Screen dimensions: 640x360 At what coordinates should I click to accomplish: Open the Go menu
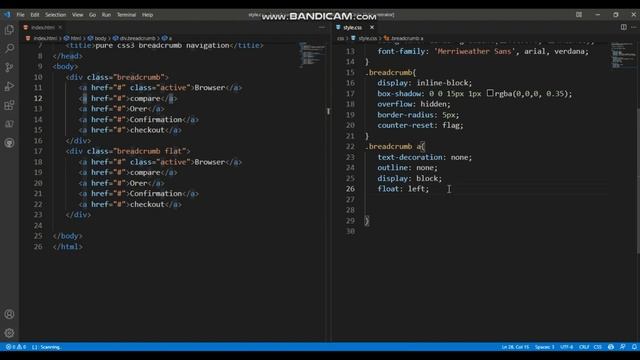tap(93, 15)
